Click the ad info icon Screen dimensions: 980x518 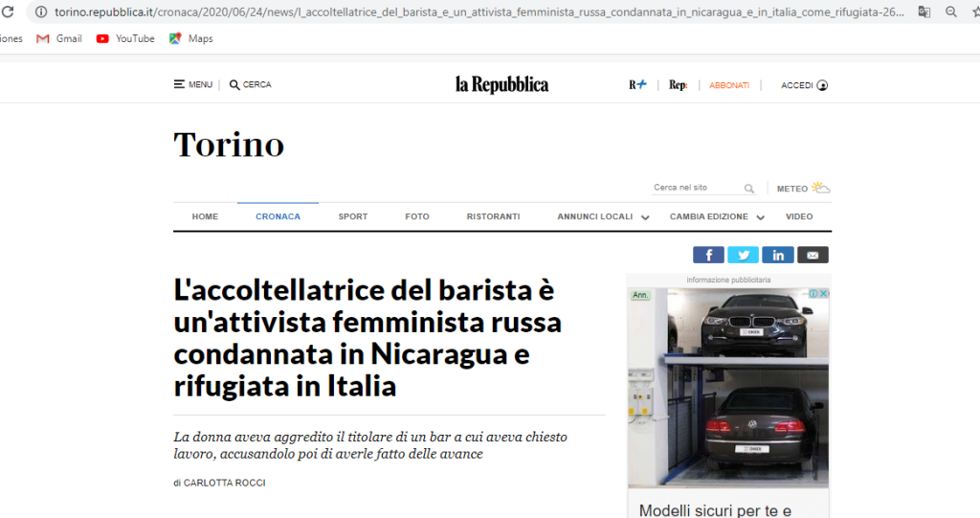[x=813, y=293]
